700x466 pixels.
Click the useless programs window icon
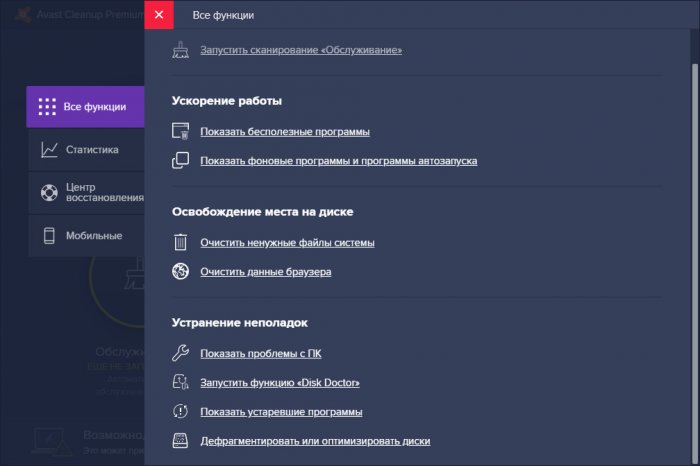181,131
